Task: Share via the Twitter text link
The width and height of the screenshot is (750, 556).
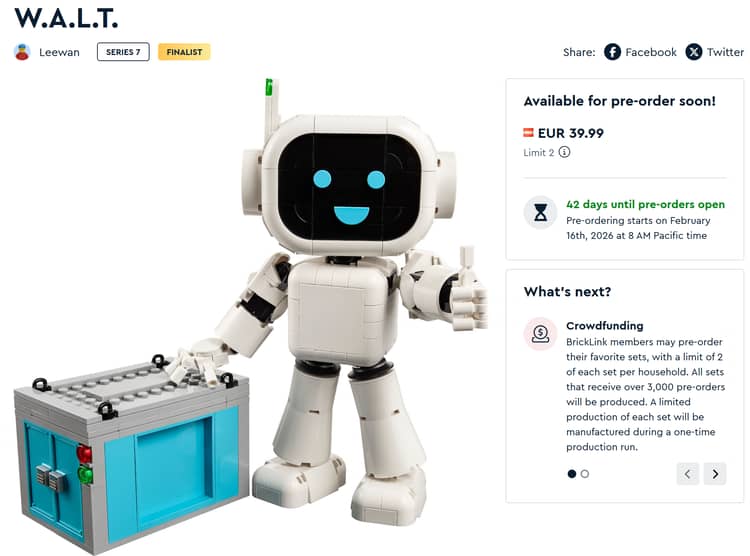Action: pos(725,52)
